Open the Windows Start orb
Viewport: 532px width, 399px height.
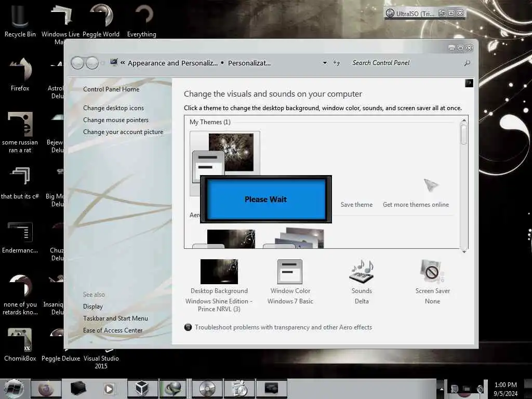pyautogui.click(x=14, y=389)
